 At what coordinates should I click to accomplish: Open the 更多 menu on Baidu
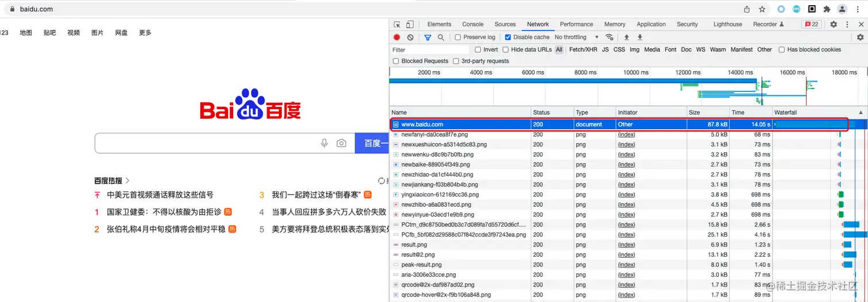pyautogui.click(x=145, y=33)
